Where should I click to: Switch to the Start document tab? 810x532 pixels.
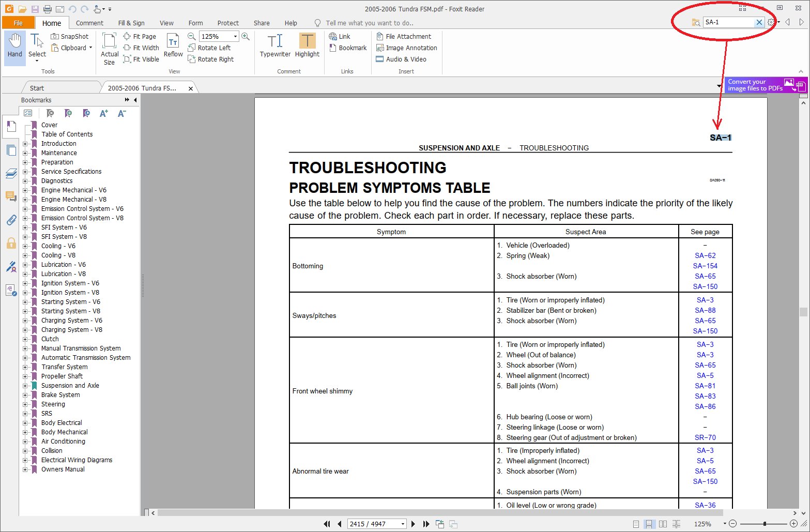[37, 88]
